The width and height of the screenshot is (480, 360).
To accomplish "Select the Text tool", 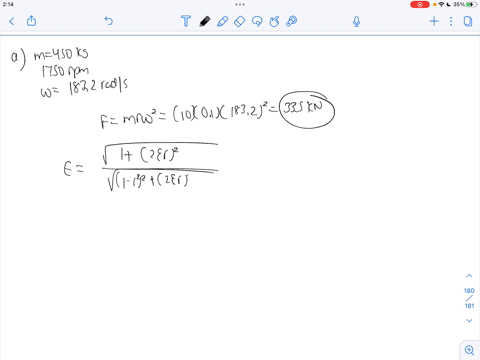I will tap(186, 21).
